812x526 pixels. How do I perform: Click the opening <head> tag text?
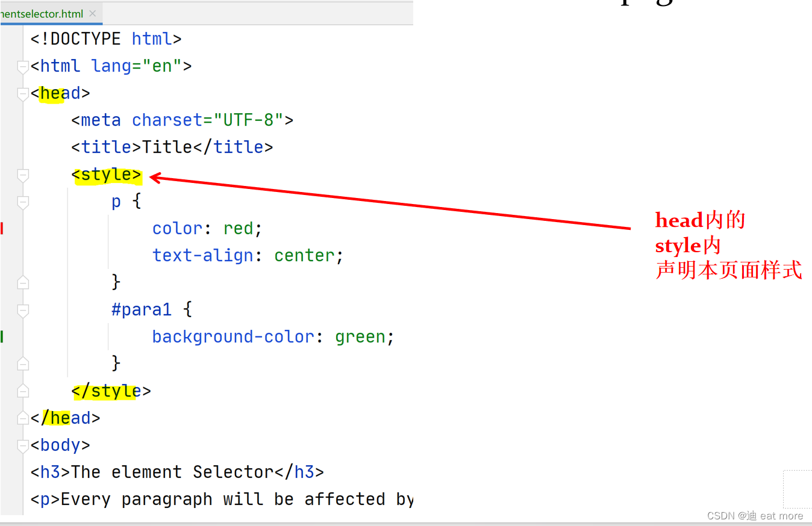[x=60, y=93]
